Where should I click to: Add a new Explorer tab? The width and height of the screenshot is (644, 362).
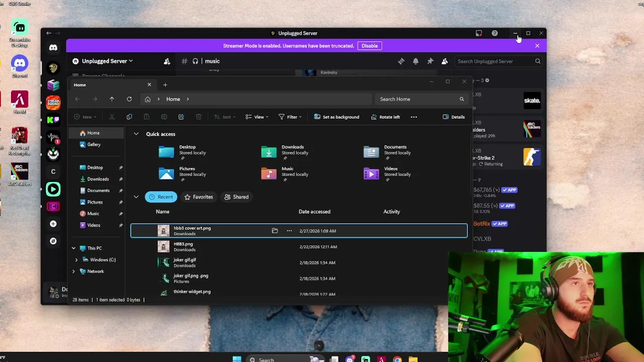pyautogui.click(x=165, y=85)
